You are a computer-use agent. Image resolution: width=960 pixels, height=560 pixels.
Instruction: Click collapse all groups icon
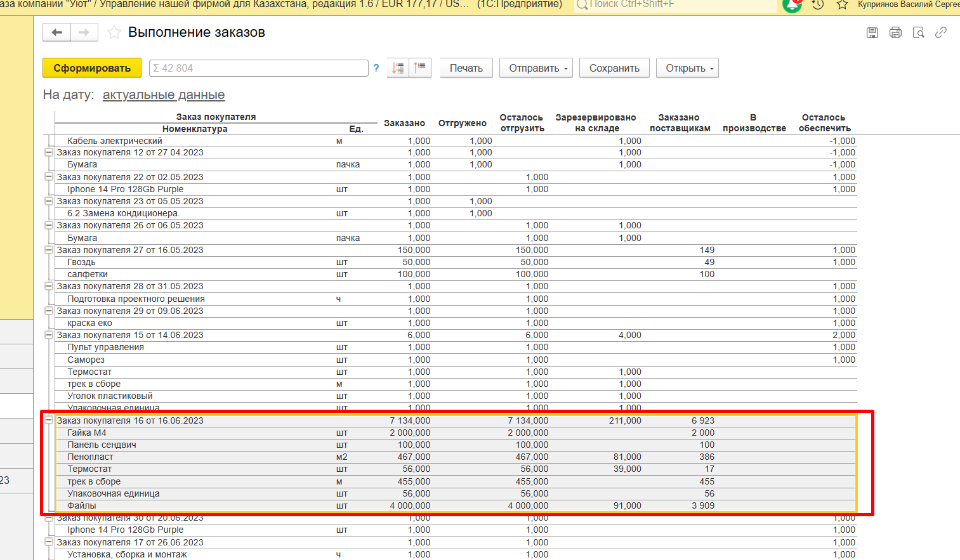[420, 68]
